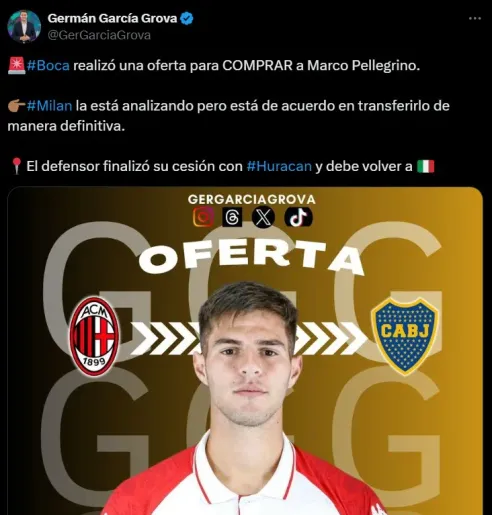This screenshot has height=515, width=492.
Task: Click the red siren emoji
Action: (x=16, y=65)
